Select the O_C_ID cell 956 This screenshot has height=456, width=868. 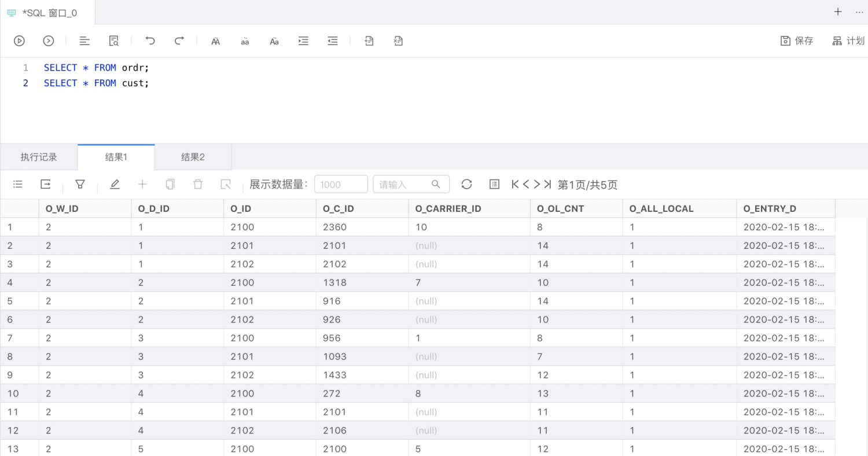(x=362, y=338)
